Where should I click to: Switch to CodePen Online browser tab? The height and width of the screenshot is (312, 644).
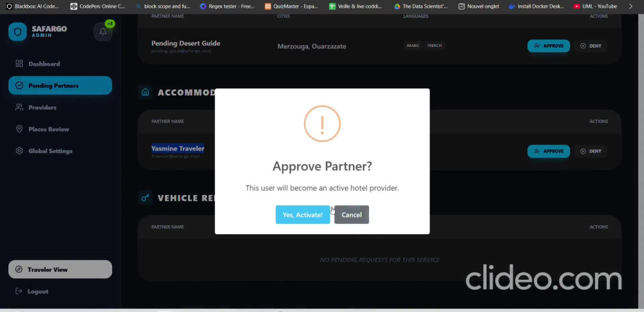point(98,6)
